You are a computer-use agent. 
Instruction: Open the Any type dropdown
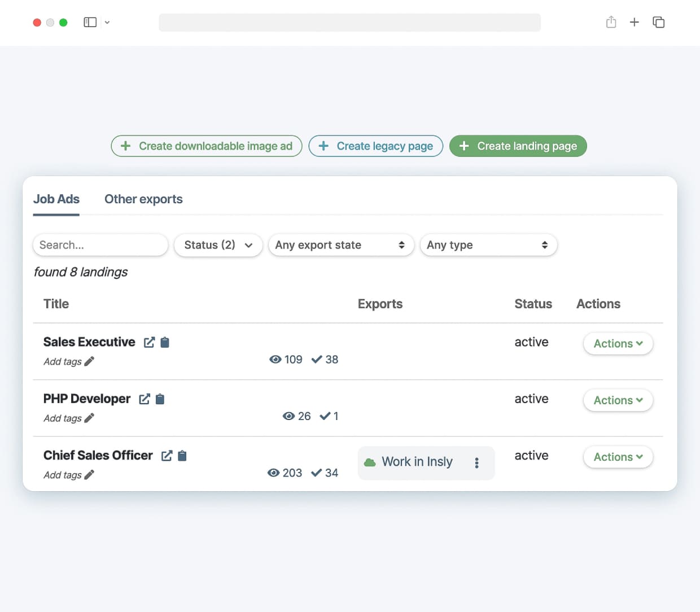[488, 245]
